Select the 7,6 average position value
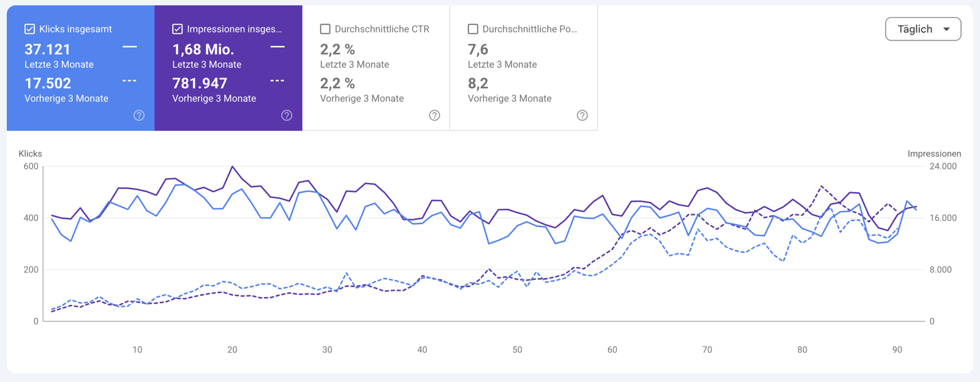980x382 pixels. [478, 49]
